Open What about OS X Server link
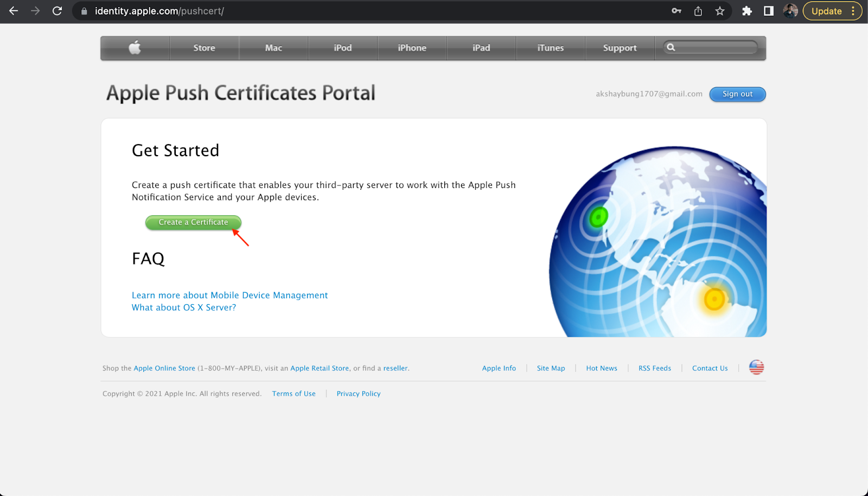The image size is (868, 496). (184, 307)
